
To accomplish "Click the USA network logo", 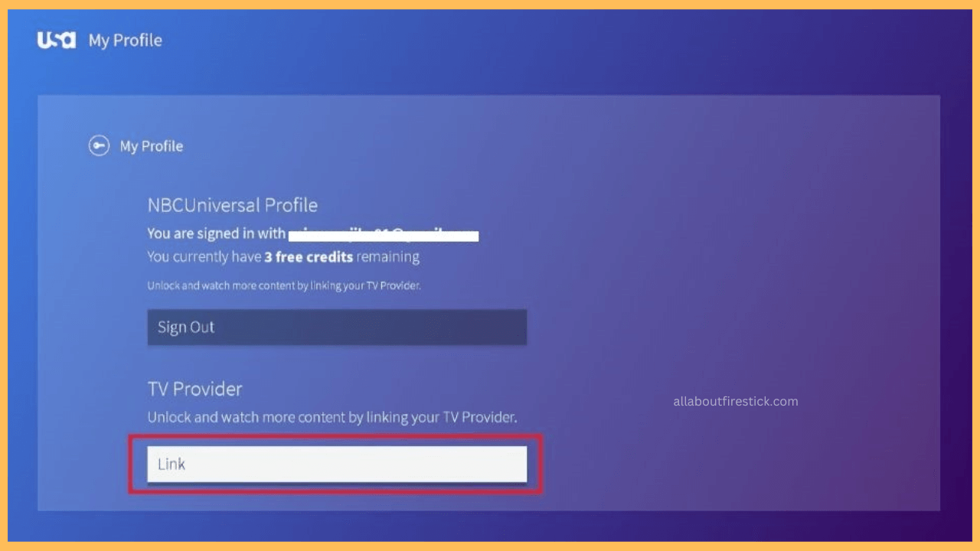I will pos(57,40).
